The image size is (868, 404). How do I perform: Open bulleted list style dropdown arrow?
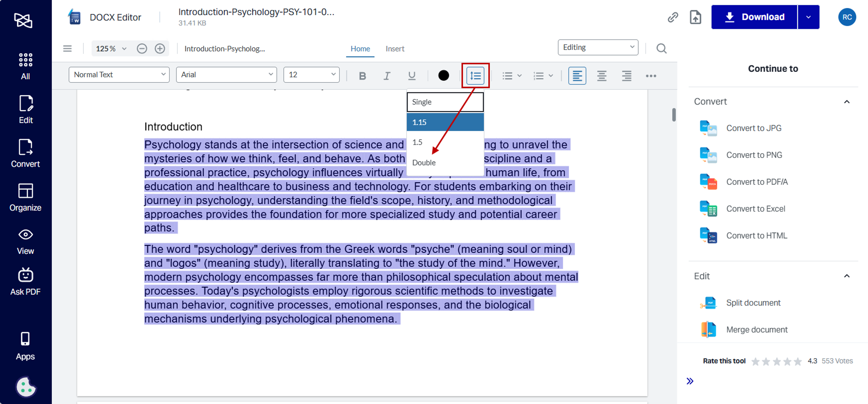coord(519,76)
